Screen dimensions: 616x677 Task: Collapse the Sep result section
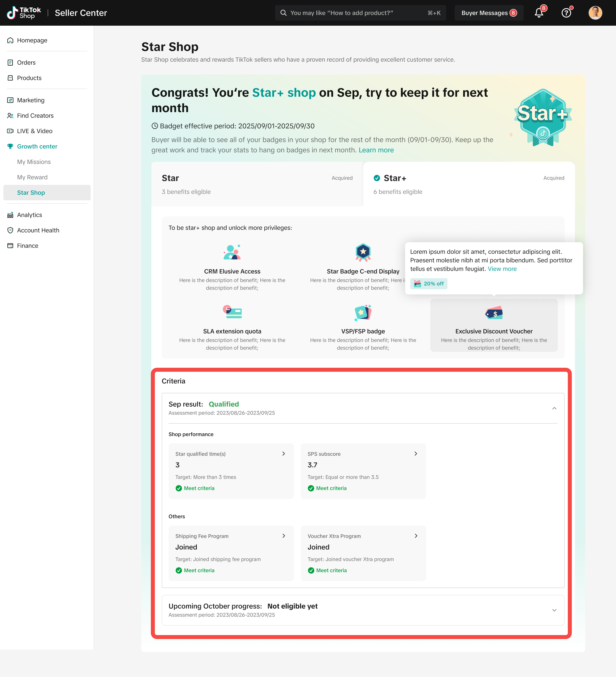tap(554, 408)
